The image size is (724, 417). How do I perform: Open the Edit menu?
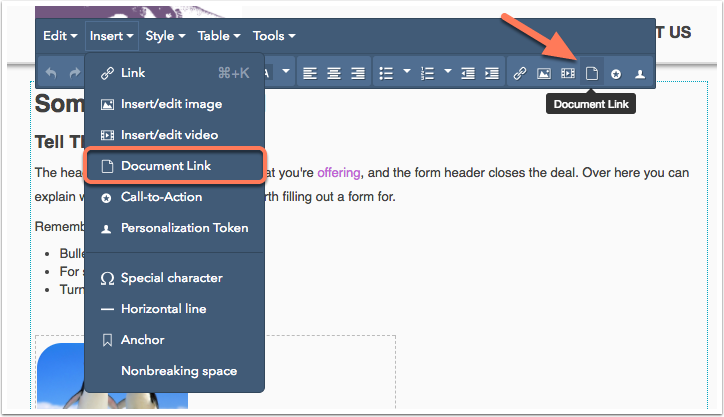point(60,36)
